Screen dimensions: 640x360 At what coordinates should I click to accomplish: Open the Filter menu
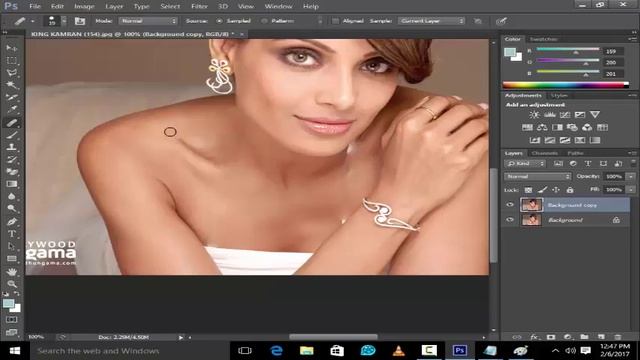click(x=200, y=7)
